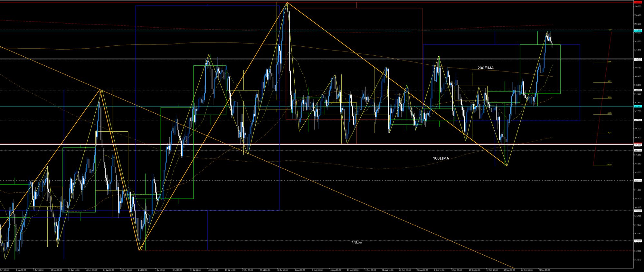Select the 2 Sep 16:00 time axis label
Image resolution: width=644 pixels, height=272 pixels.
click(x=439, y=270)
